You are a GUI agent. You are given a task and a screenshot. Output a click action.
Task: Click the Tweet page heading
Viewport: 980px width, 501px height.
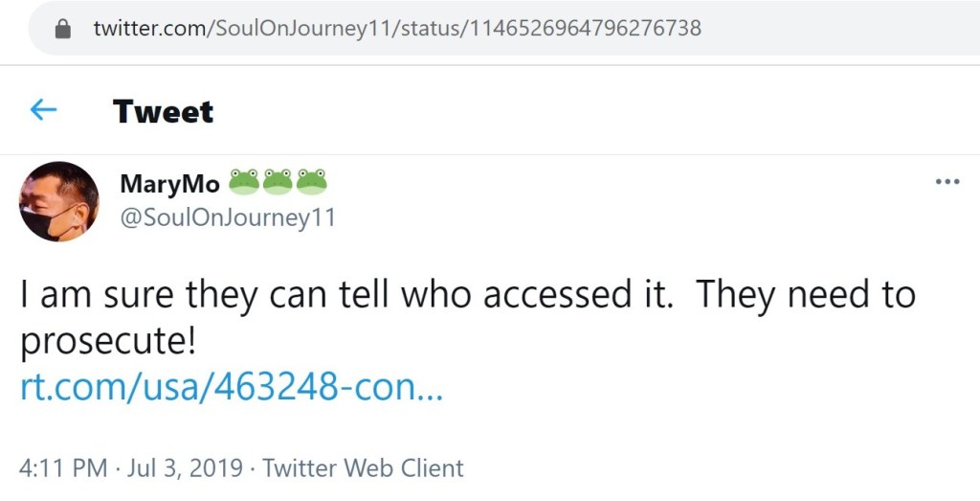(163, 112)
